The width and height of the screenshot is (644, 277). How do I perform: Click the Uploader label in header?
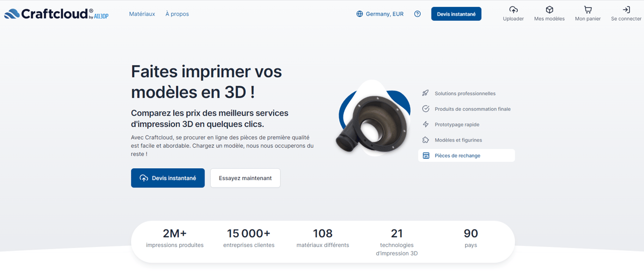[x=513, y=19]
